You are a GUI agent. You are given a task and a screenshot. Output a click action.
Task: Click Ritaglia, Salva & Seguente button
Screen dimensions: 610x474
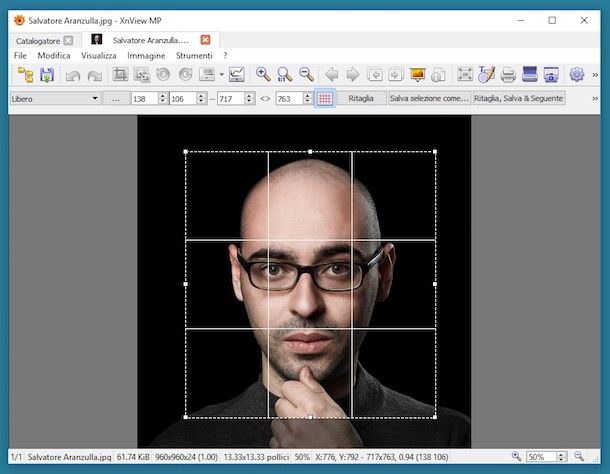point(519,98)
